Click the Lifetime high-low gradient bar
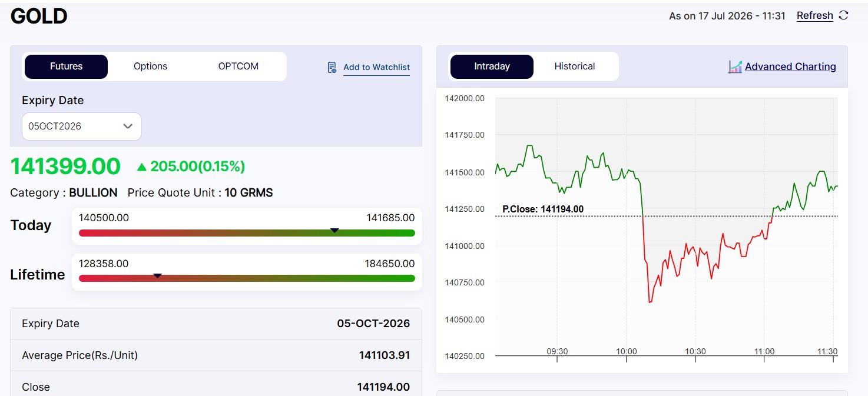The width and height of the screenshot is (868, 396). click(x=247, y=278)
